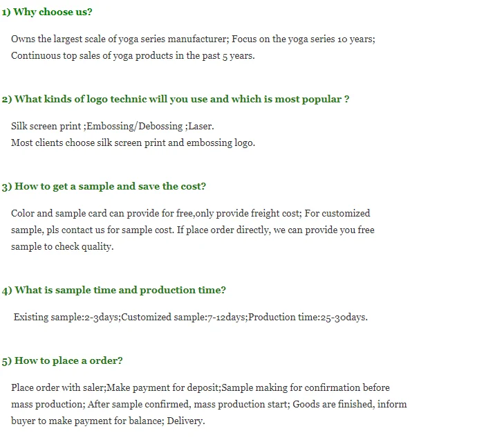Click the "Why choose us?" heading
Screen dimensions: 504x440
coord(47,12)
